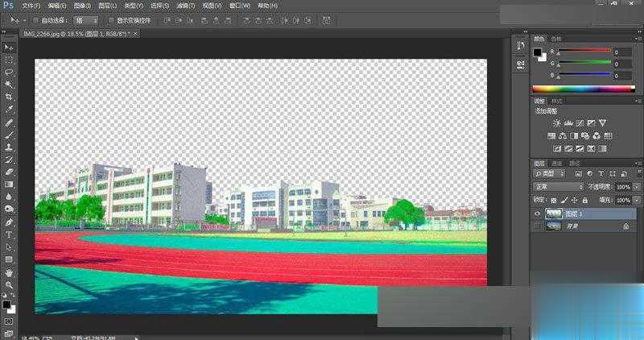
Task: Select the Path Selection tool
Action: (x=9, y=247)
